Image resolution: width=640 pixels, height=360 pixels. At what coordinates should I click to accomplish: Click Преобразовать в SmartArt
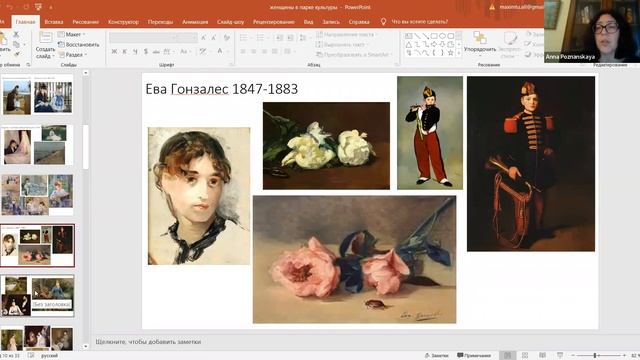[353, 54]
